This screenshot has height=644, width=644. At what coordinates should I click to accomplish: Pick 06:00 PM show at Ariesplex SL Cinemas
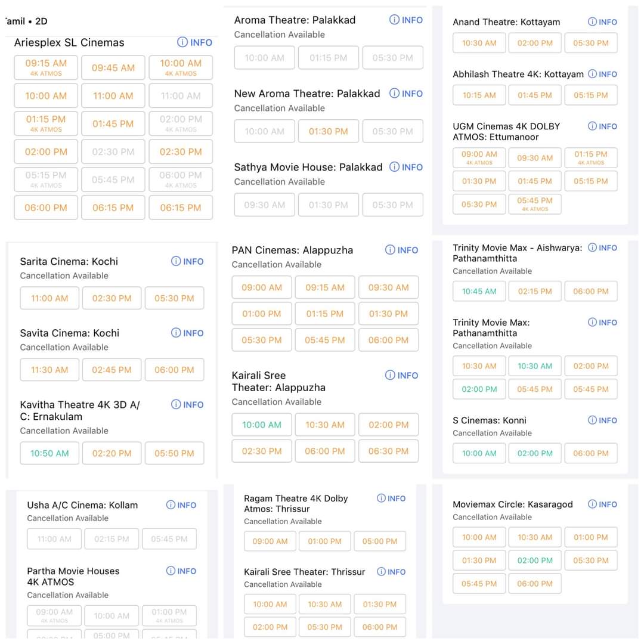click(x=46, y=208)
